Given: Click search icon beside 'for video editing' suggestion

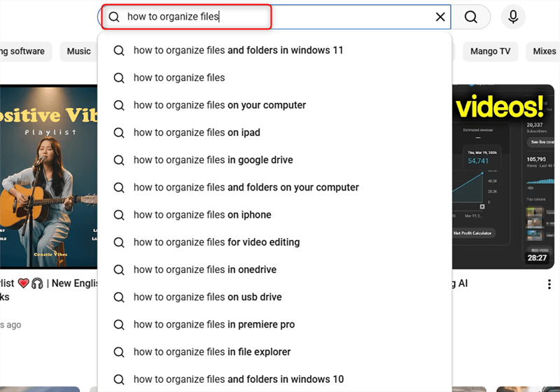Looking at the screenshot, I should click(x=119, y=242).
